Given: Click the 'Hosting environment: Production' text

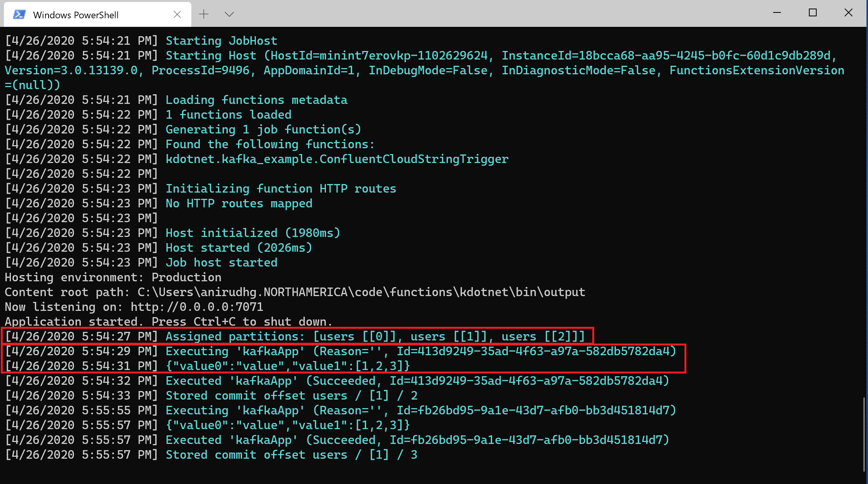Looking at the screenshot, I should pos(113,277).
